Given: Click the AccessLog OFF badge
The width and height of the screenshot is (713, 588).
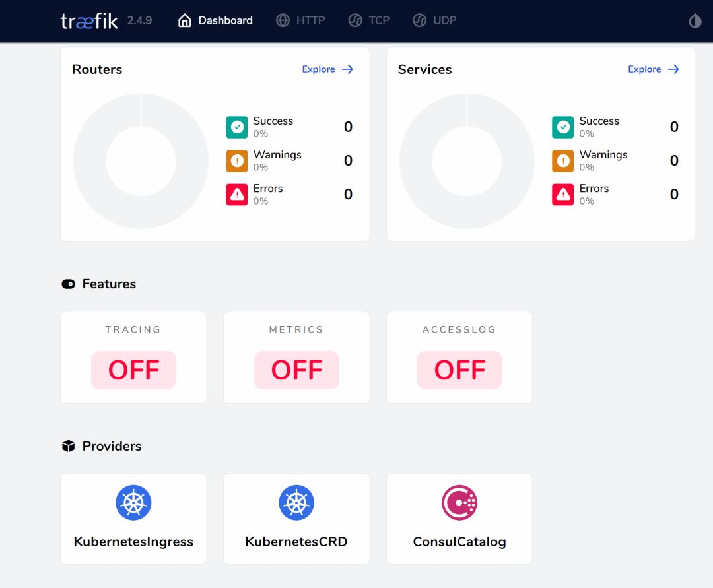Looking at the screenshot, I should [x=459, y=370].
